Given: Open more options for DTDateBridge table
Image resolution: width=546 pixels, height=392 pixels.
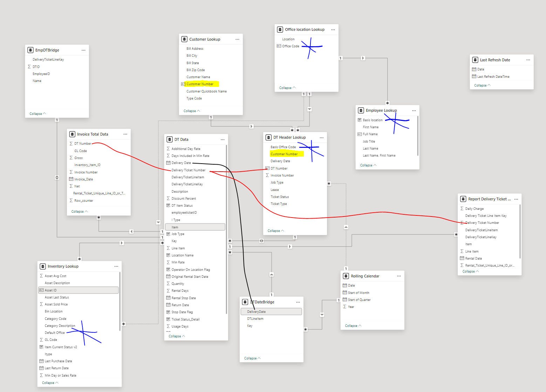Looking at the screenshot, I should click(298, 302).
